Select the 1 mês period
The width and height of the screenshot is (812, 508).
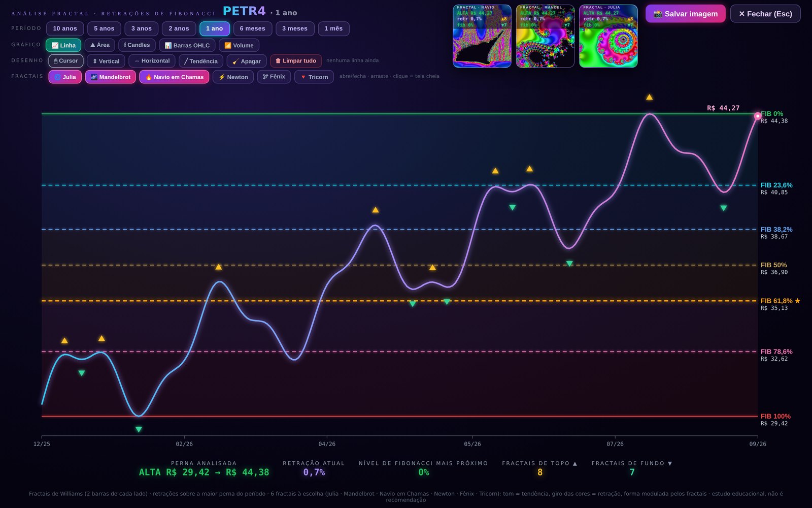point(333,29)
